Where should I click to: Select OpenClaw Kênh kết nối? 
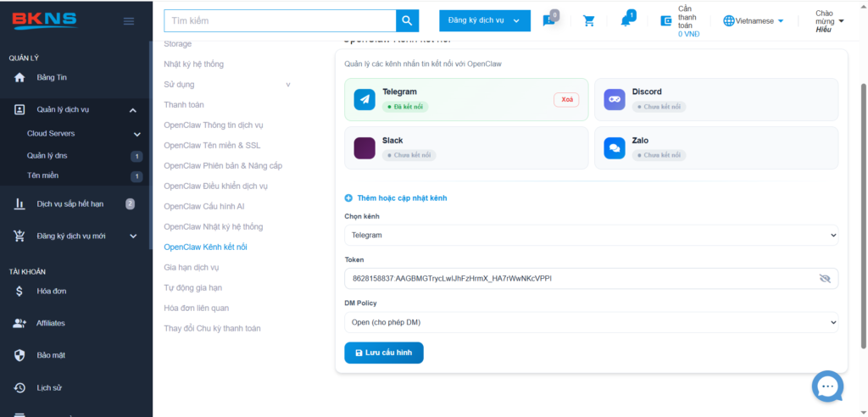pos(205,247)
